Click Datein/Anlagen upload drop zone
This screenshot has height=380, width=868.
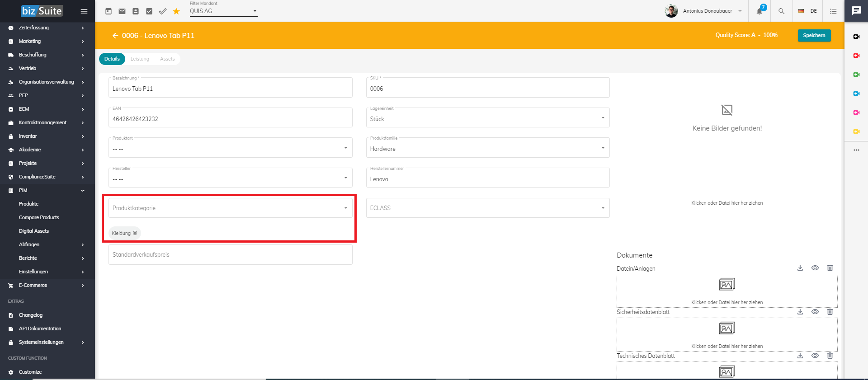[x=727, y=291]
